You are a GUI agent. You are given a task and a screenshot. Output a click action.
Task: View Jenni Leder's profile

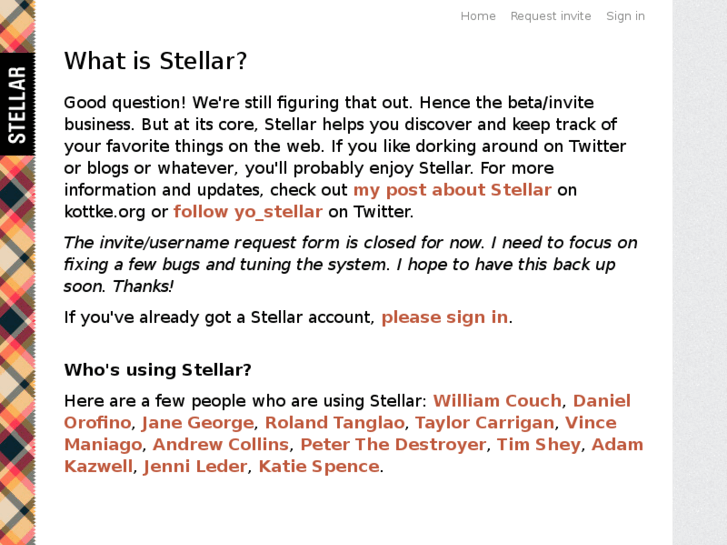point(195,467)
